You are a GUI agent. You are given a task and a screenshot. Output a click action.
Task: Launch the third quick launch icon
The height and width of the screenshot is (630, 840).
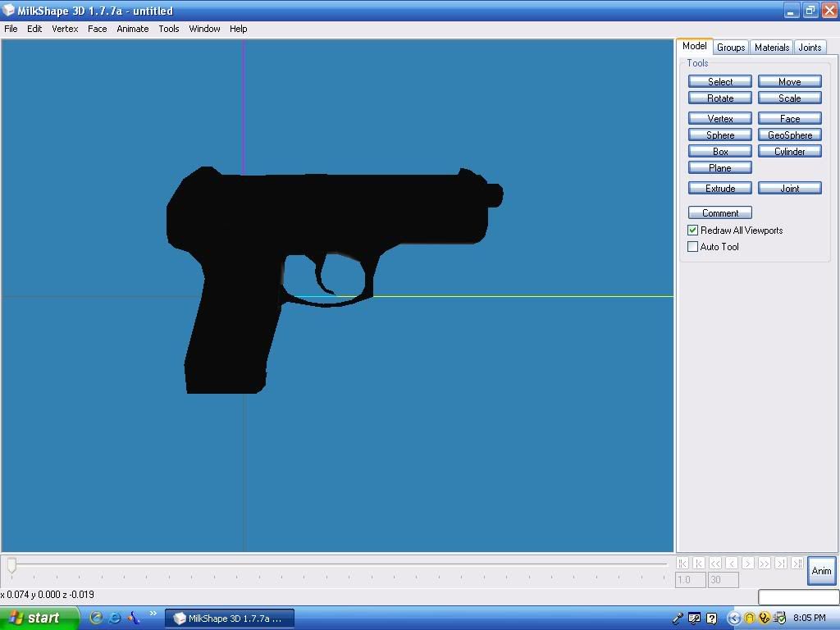tap(134, 618)
